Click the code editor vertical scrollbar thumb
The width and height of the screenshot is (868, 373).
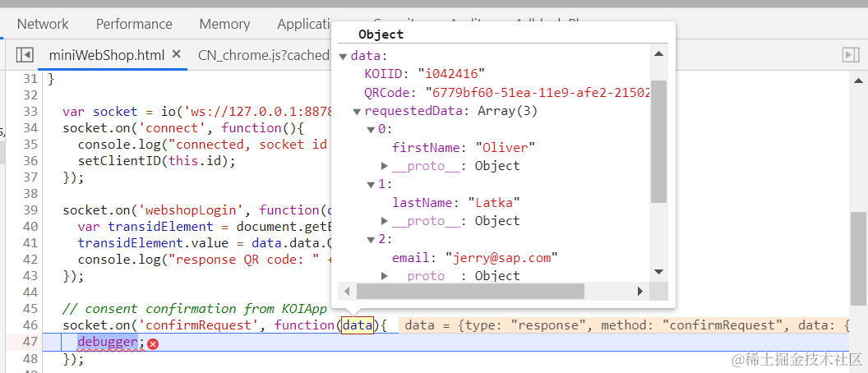click(858, 259)
